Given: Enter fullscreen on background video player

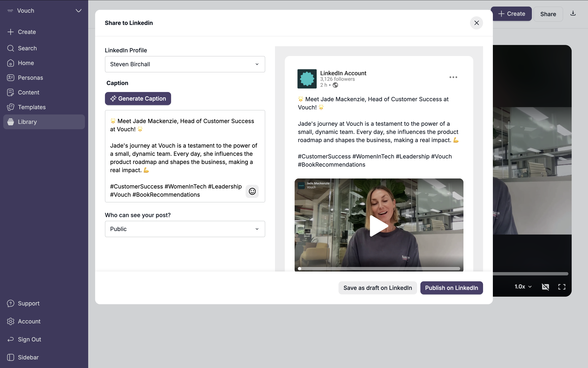Looking at the screenshot, I should [562, 287].
